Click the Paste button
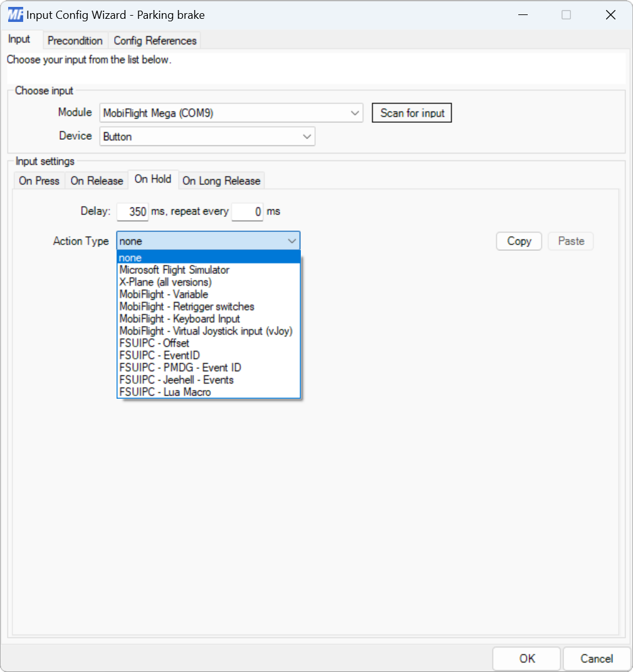The height and width of the screenshot is (672, 633). click(x=570, y=241)
